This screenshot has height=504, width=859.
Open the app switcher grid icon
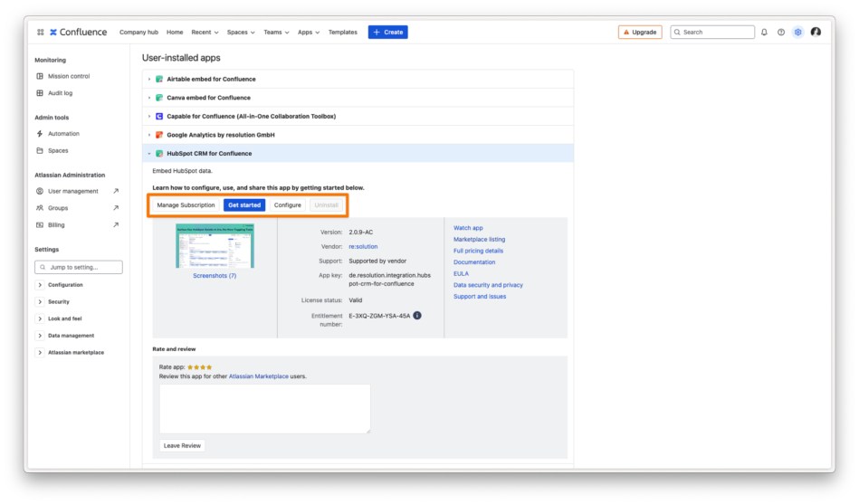click(41, 33)
